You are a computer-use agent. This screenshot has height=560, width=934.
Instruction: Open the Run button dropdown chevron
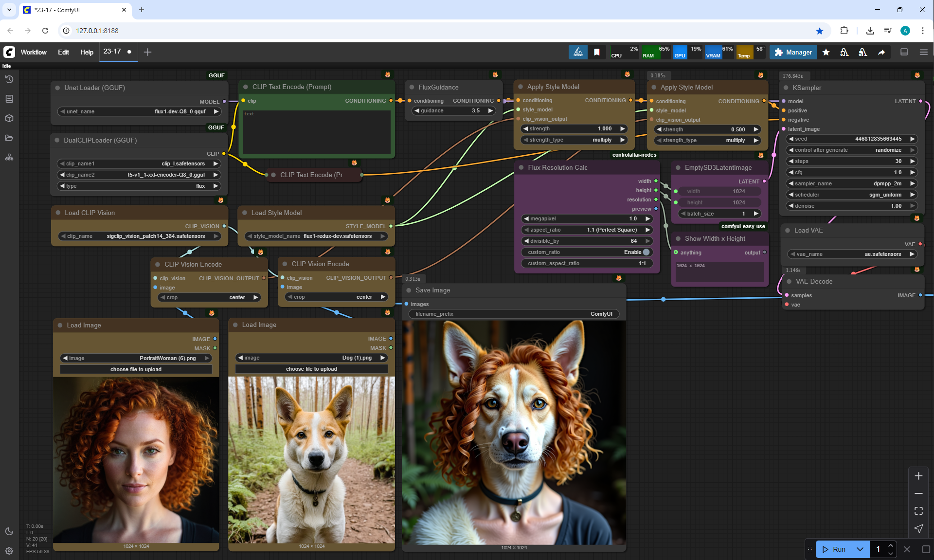tap(860, 549)
